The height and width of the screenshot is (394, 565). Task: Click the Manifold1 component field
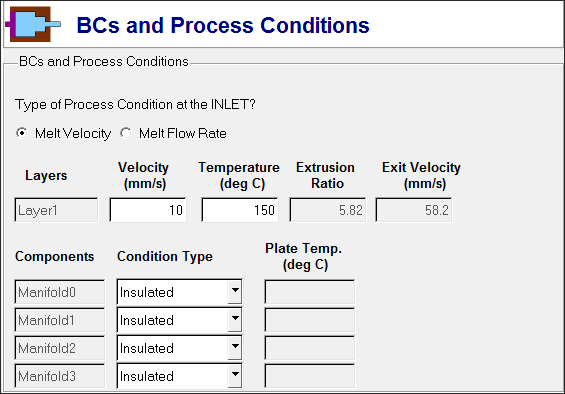click(x=60, y=320)
